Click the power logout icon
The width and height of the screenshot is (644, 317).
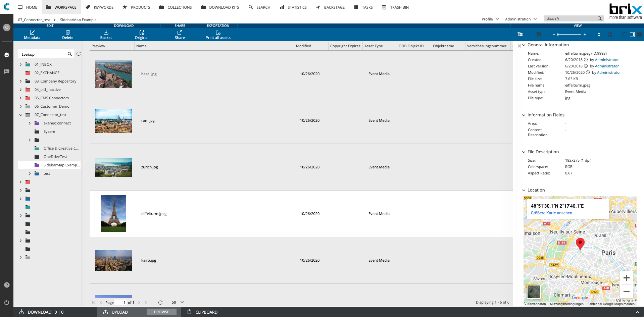coord(7,302)
